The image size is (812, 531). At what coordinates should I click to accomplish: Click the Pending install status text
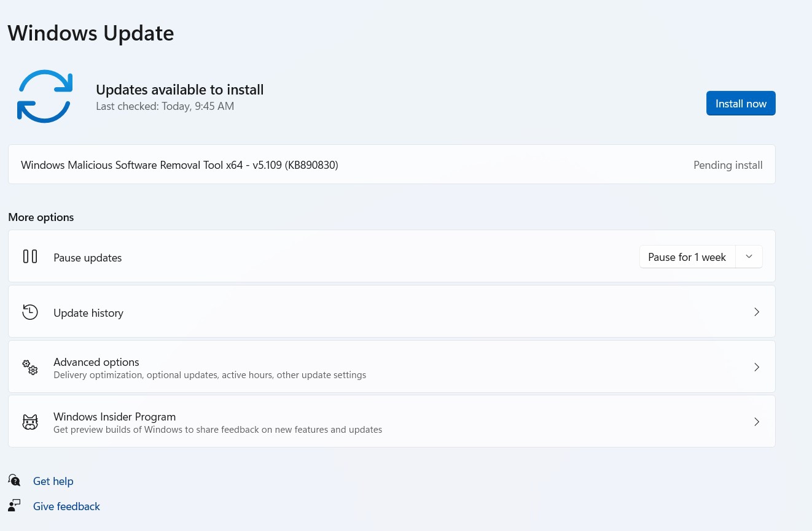(x=728, y=165)
